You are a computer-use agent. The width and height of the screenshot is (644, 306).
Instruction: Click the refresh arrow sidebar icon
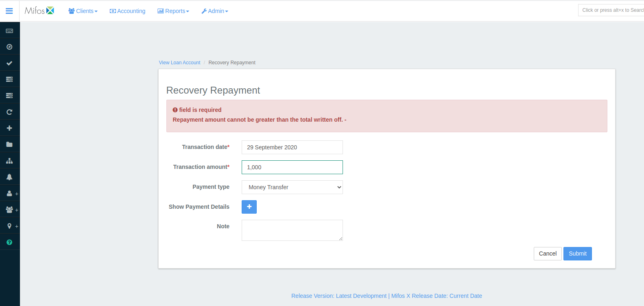pos(9,112)
